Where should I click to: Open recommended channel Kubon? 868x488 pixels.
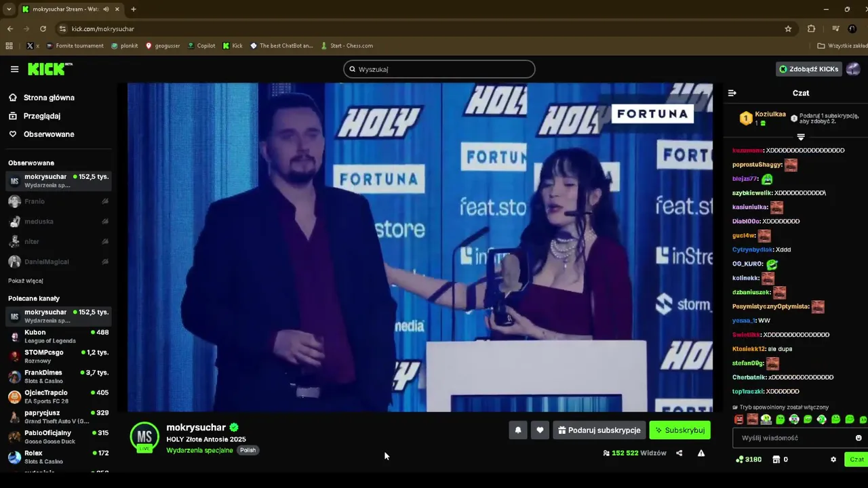point(58,336)
